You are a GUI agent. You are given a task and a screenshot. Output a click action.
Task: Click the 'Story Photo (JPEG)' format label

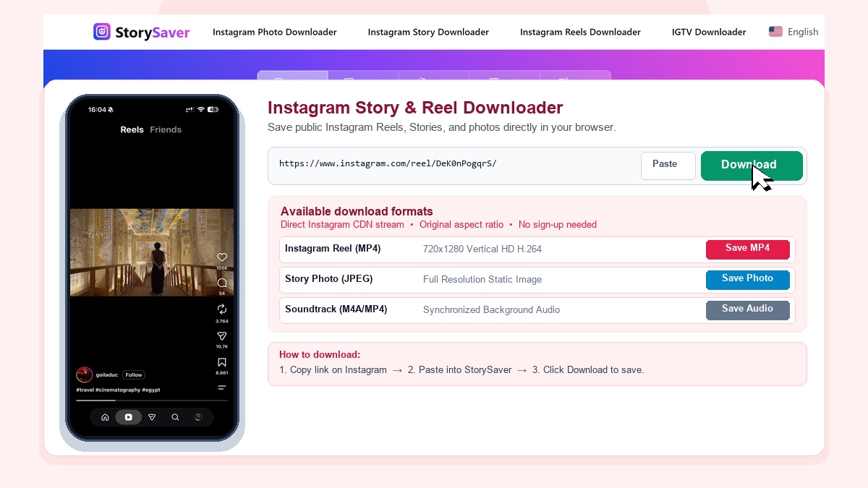(x=329, y=279)
